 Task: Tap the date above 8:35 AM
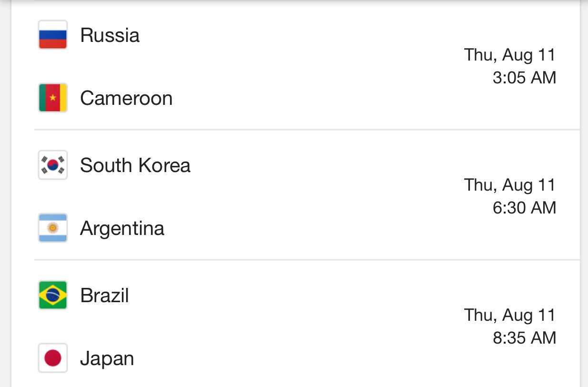[x=510, y=315]
